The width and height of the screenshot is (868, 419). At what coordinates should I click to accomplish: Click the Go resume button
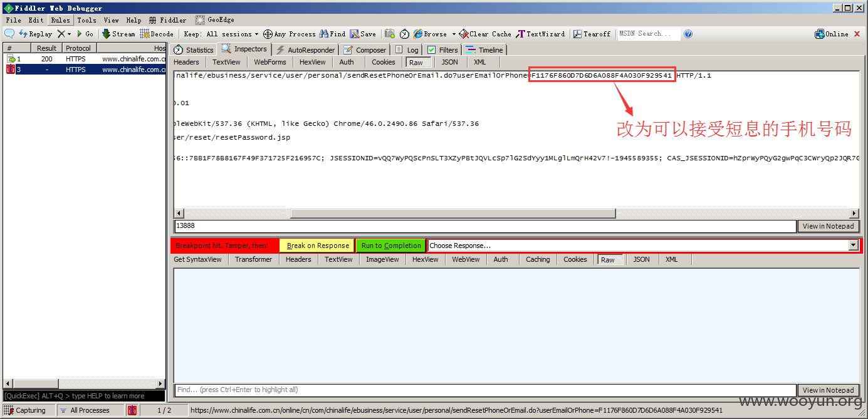[85, 34]
